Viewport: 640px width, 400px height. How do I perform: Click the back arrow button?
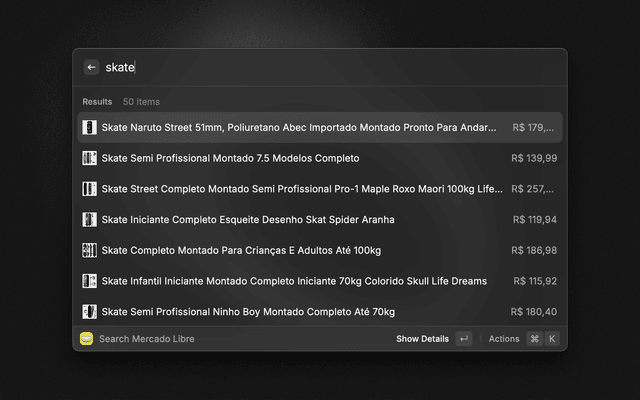coord(91,67)
